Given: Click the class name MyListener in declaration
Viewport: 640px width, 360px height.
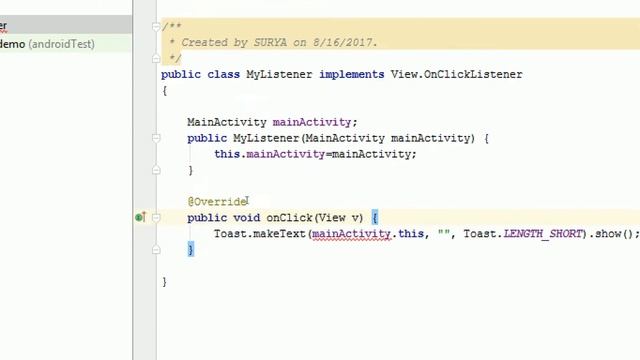Looking at the screenshot, I should pyautogui.click(x=279, y=75).
